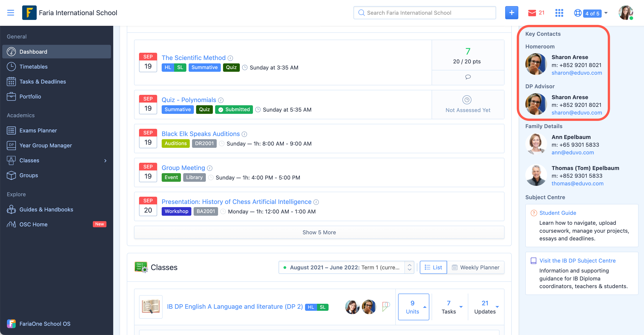644x335 pixels.
Task: Open the apps grid launcher
Action: click(x=559, y=13)
